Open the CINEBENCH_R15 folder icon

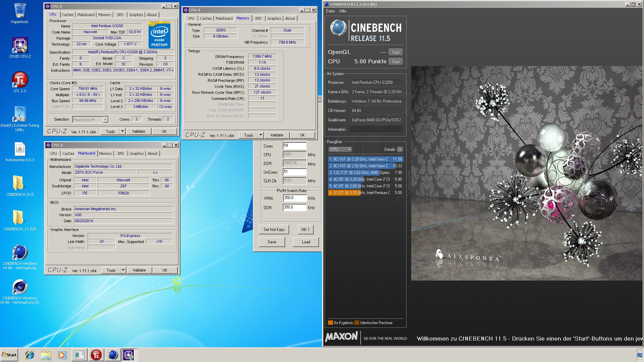pos(20,186)
